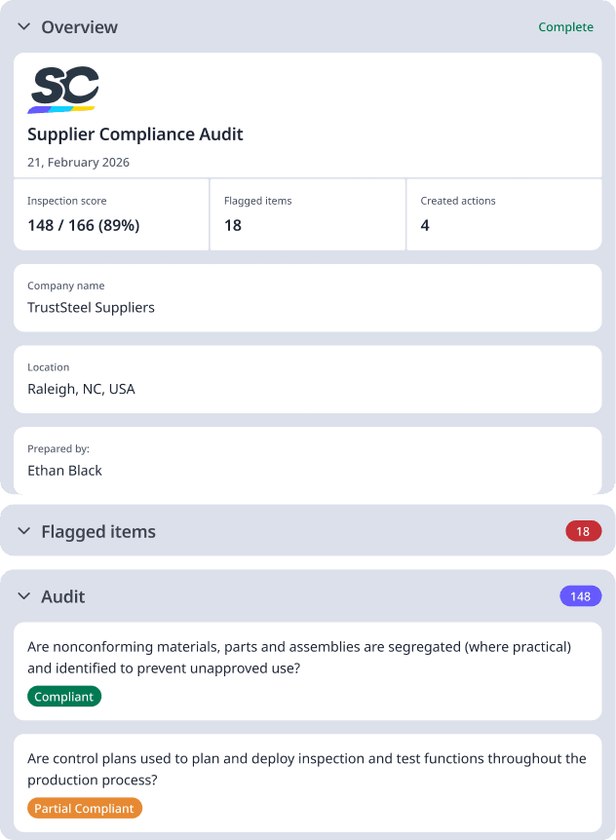Click the purple Audit count badge showing 148
Viewport: 616px width, 840px height.
click(x=581, y=595)
